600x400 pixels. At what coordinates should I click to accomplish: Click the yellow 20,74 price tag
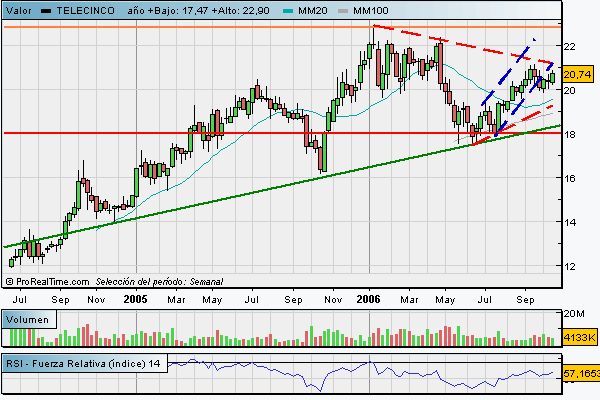pos(577,74)
